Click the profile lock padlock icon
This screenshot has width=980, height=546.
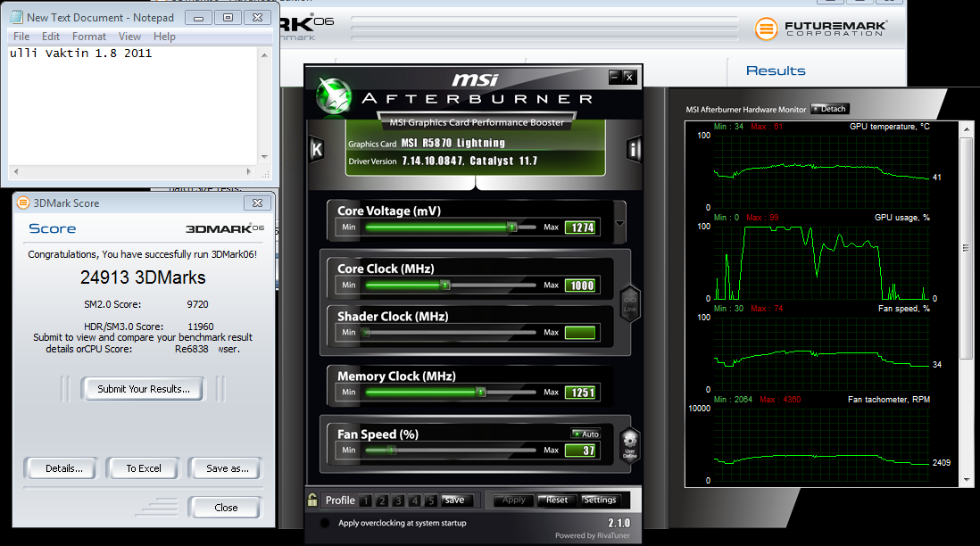(312, 500)
